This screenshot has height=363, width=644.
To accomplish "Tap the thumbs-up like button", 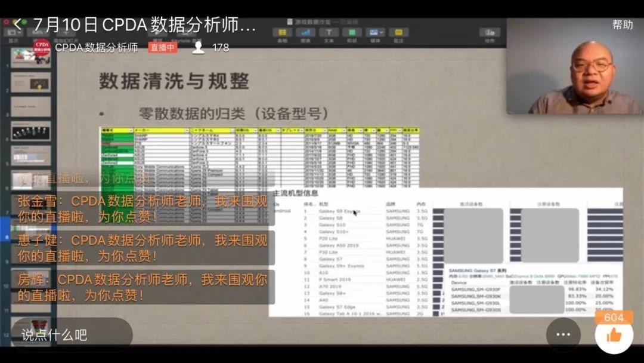I will [614, 336].
